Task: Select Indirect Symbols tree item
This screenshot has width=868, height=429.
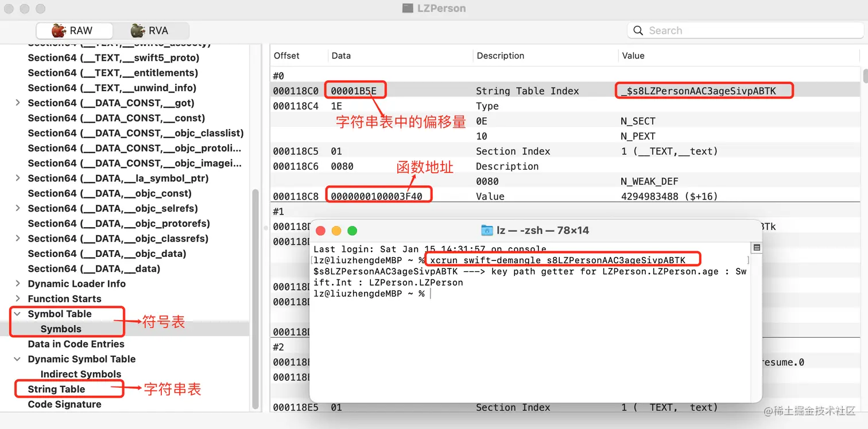Action: point(81,374)
